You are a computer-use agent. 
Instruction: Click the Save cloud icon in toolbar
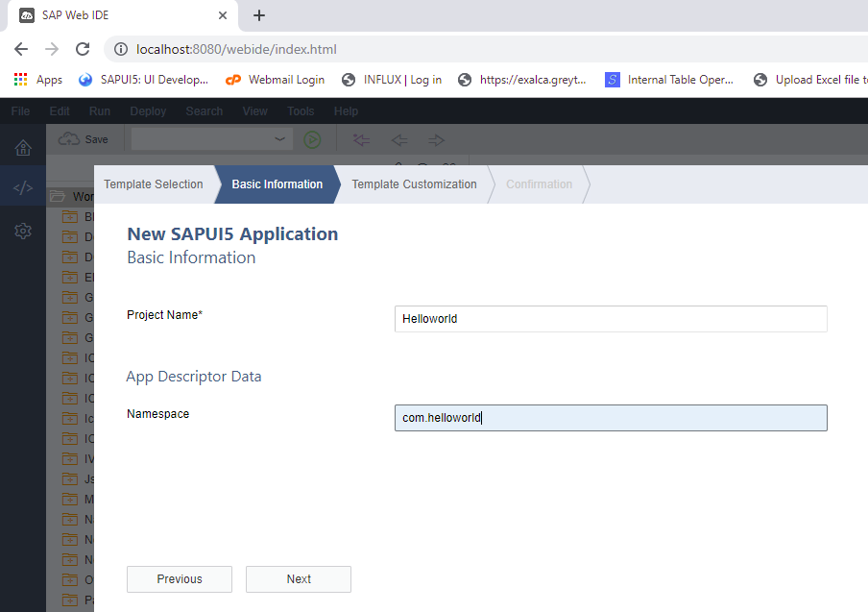click(x=69, y=139)
